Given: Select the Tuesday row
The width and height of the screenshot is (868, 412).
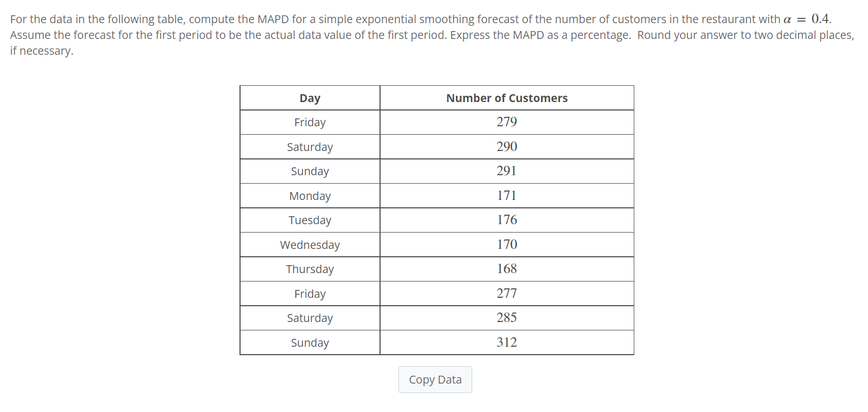Looking at the screenshot, I should (x=310, y=220).
